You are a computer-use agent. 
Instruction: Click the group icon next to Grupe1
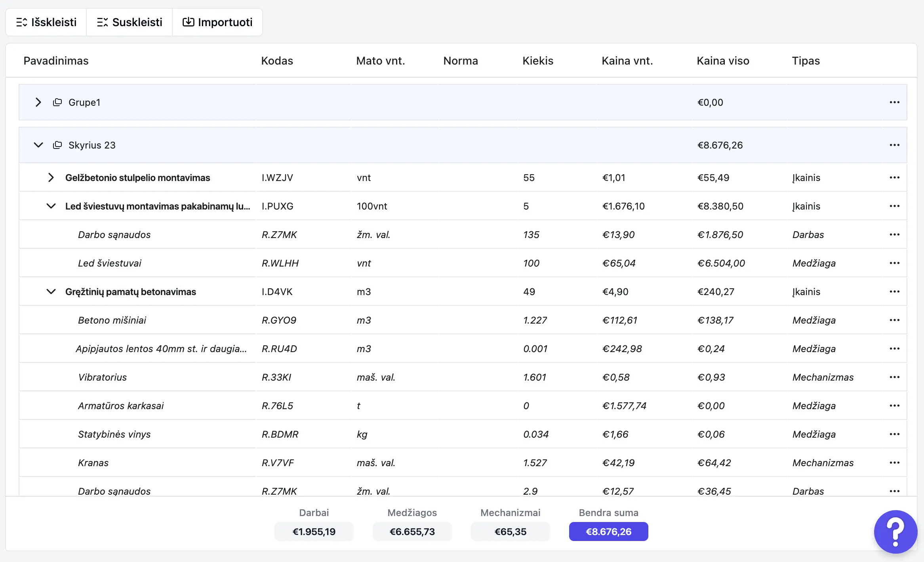57,102
